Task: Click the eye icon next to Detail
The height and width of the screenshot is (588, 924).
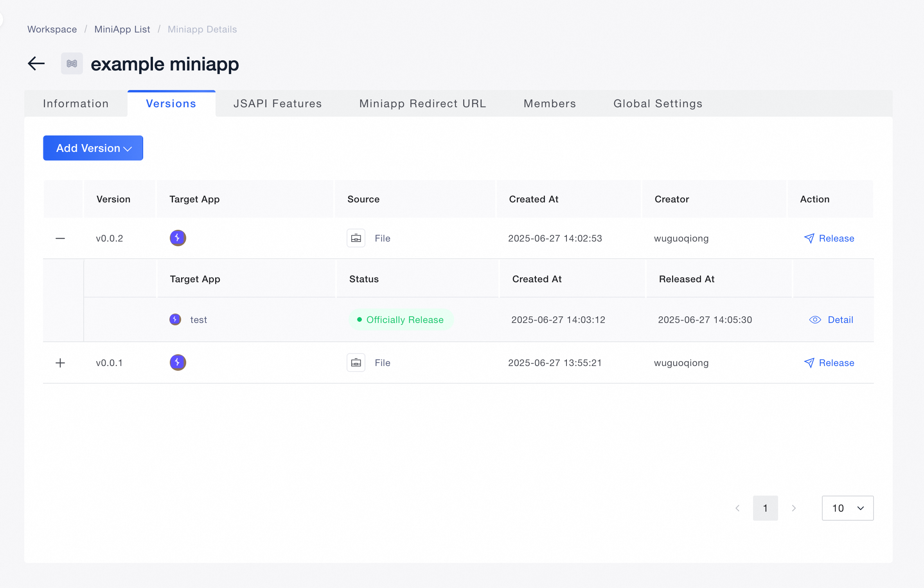Action: click(815, 320)
